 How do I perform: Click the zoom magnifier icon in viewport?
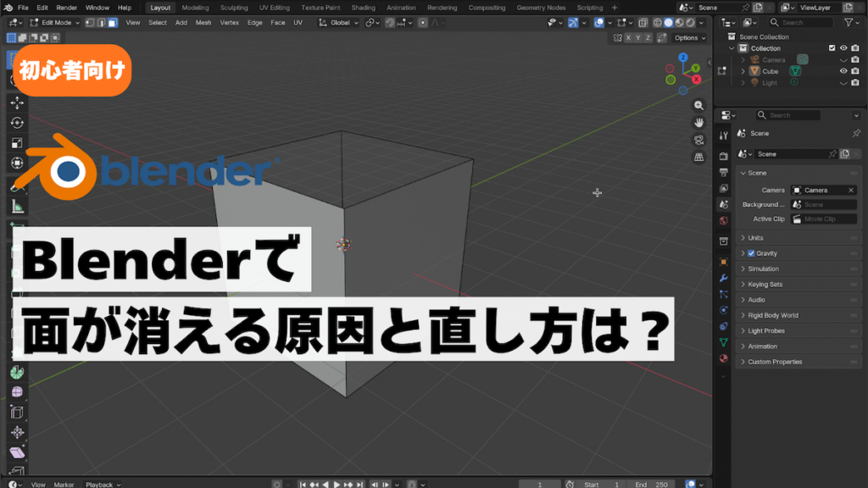click(x=699, y=106)
